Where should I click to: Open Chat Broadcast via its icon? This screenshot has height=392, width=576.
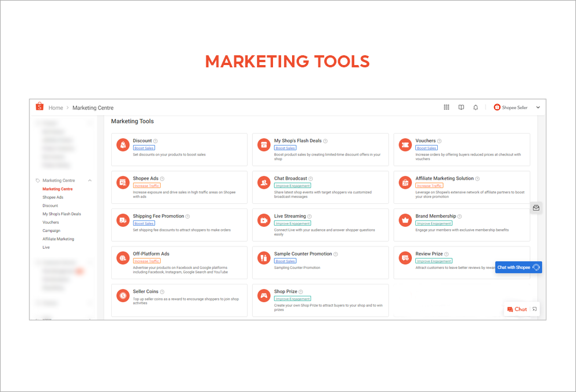click(x=263, y=182)
